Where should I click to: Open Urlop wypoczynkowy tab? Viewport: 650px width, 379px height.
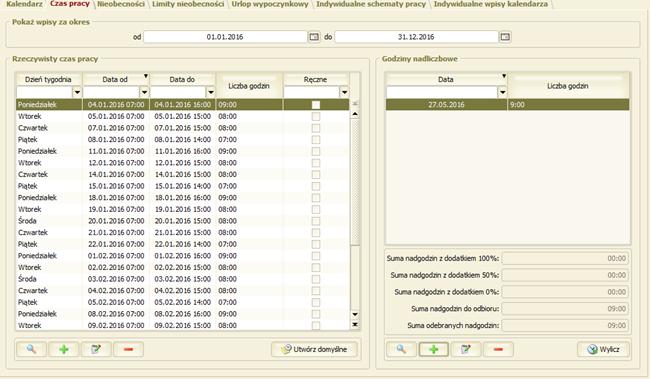(x=270, y=4)
